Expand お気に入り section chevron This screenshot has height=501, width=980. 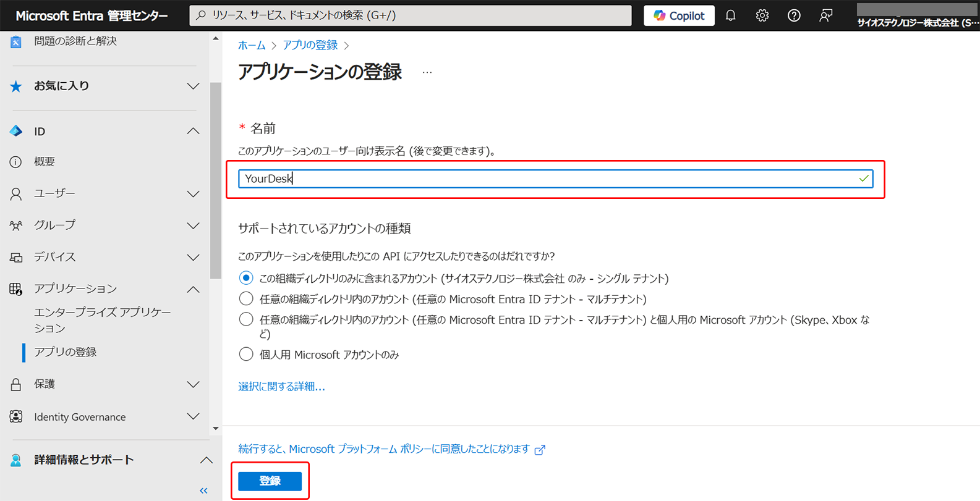coord(193,86)
